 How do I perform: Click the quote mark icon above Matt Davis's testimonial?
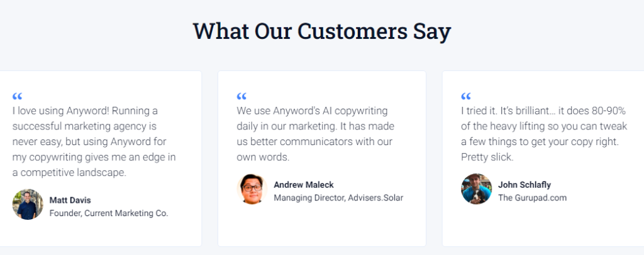[x=17, y=97]
